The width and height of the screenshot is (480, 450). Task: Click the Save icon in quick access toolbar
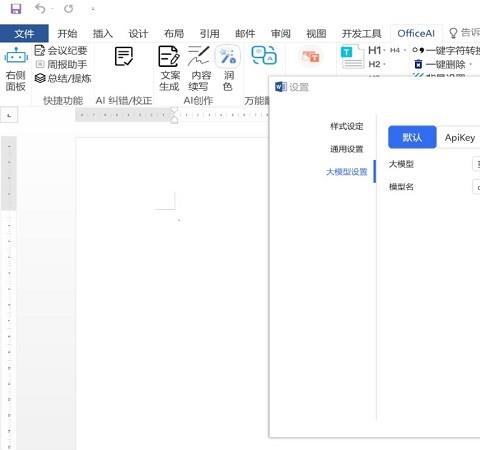[x=16, y=9]
